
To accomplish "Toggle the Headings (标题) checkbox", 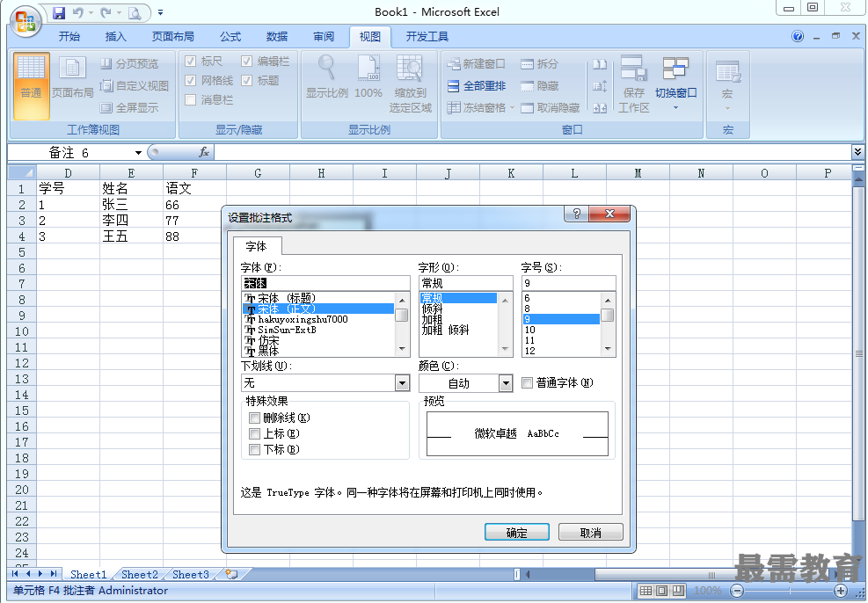I will (247, 80).
